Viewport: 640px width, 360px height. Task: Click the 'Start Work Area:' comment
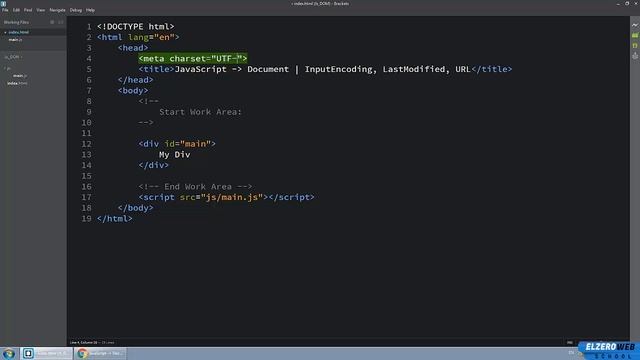200,112
